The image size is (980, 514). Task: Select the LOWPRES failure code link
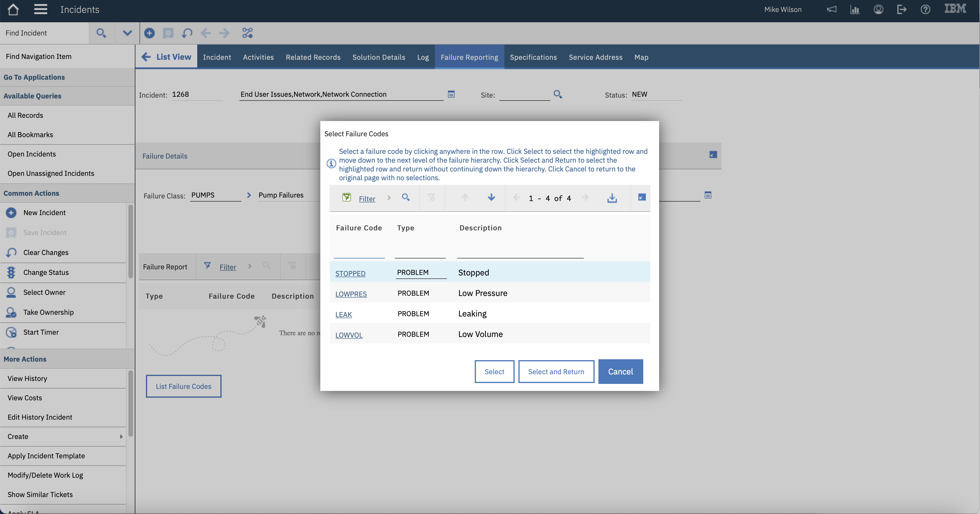351,294
